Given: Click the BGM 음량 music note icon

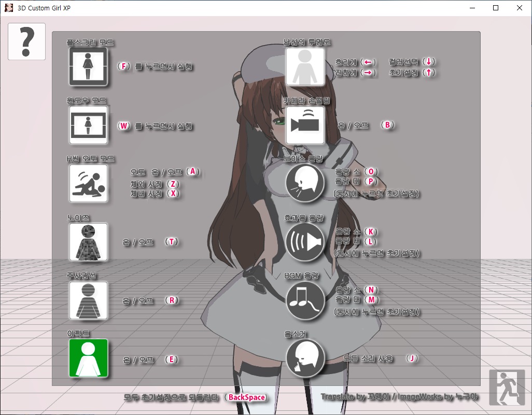Looking at the screenshot, I should (x=305, y=300).
